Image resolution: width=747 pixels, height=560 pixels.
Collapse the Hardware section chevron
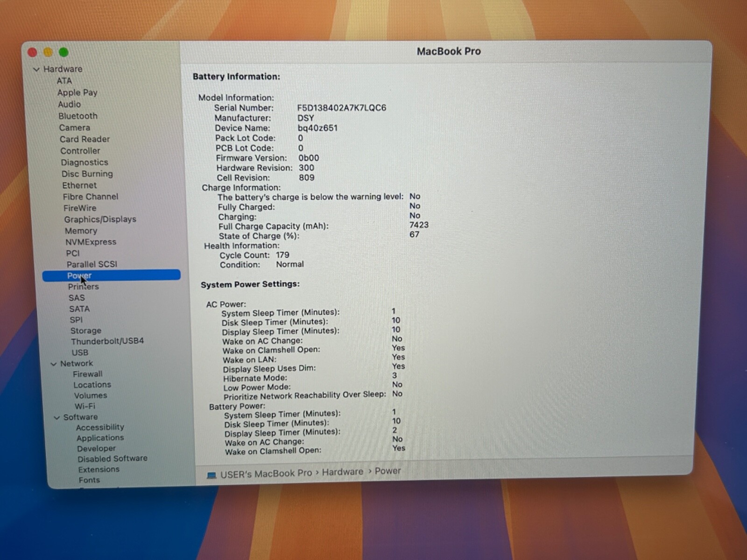pos(36,70)
